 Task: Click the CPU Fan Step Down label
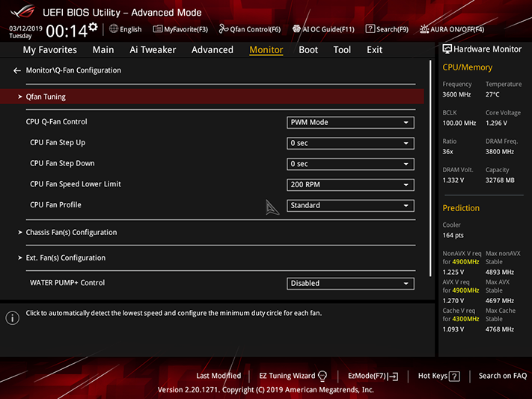62,163
